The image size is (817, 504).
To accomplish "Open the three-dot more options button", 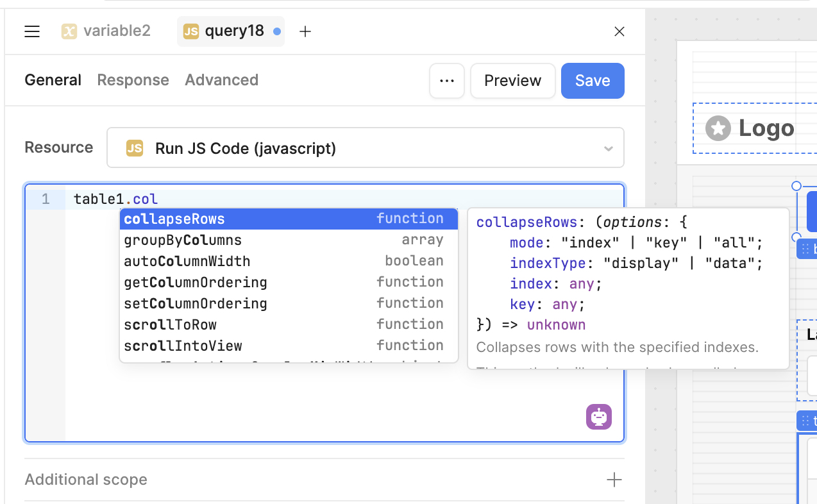I will (447, 81).
